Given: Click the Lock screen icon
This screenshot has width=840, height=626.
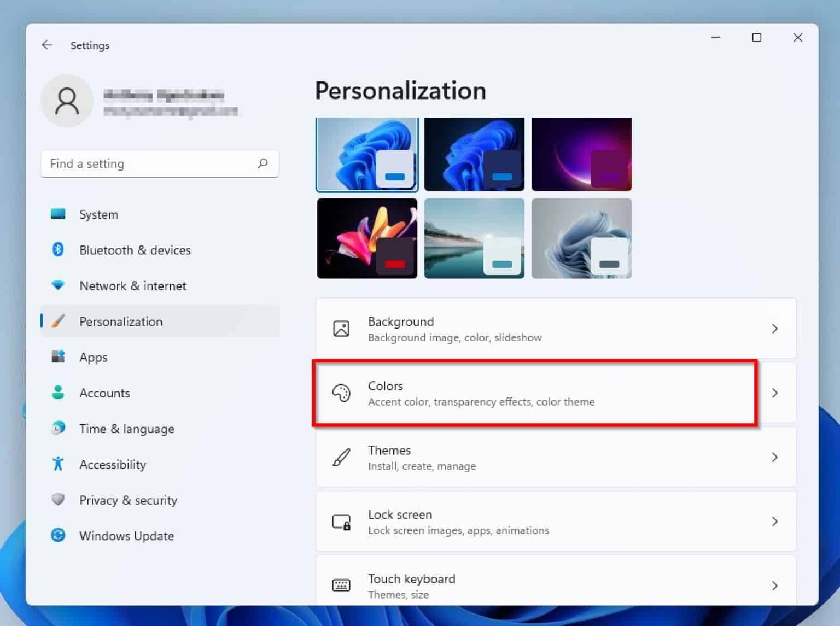Looking at the screenshot, I should point(341,522).
